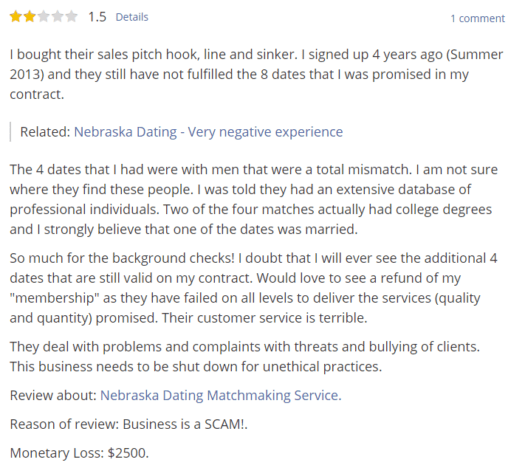The height and width of the screenshot is (468, 525).
Task: Click the first gold rating star
Action: coord(15,16)
